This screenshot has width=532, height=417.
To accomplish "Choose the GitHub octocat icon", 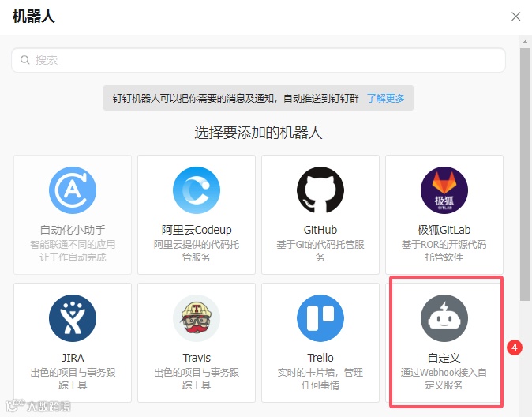I will point(320,190).
